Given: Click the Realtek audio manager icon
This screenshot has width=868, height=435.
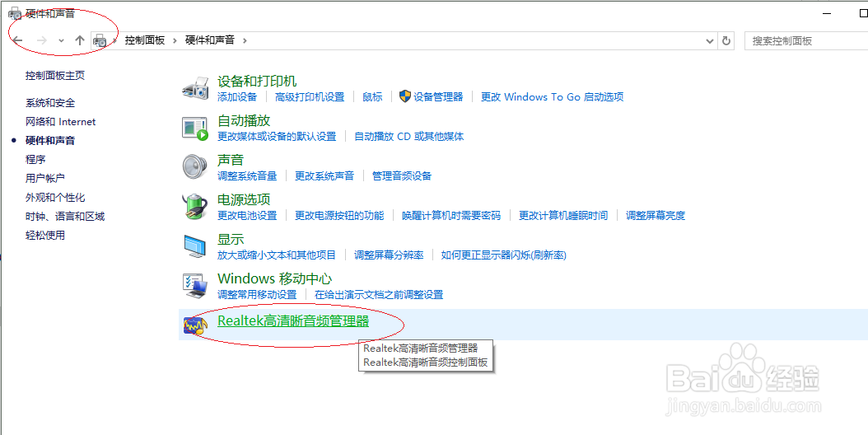Looking at the screenshot, I should click(195, 325).
